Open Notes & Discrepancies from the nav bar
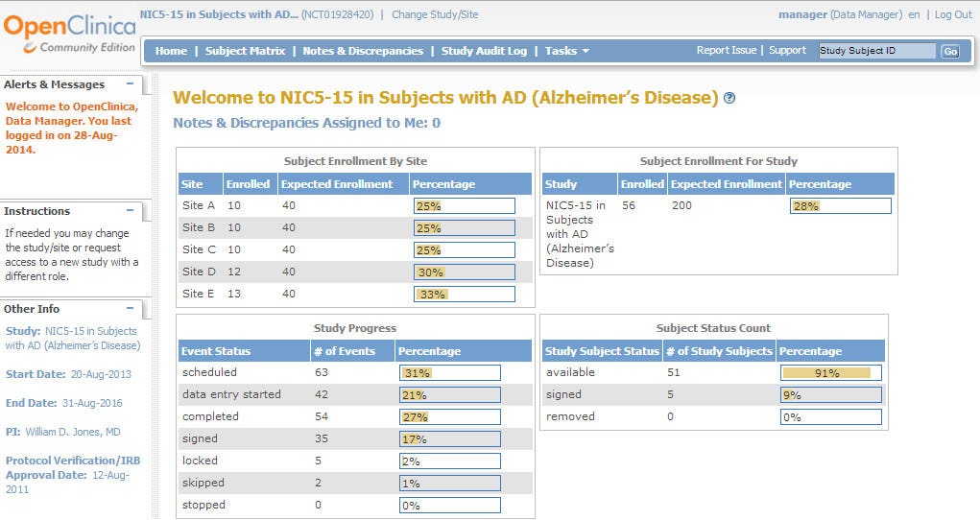This screenshot has height=520, width=980. coord(363,51)
